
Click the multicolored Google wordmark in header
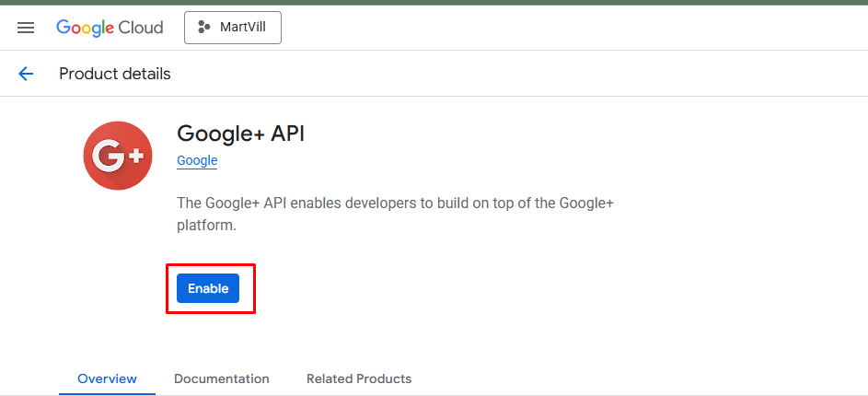[85, 28]
